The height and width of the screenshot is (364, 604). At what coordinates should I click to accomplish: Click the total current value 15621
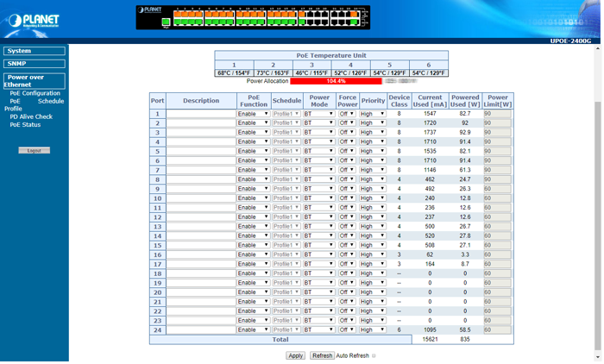430,339
